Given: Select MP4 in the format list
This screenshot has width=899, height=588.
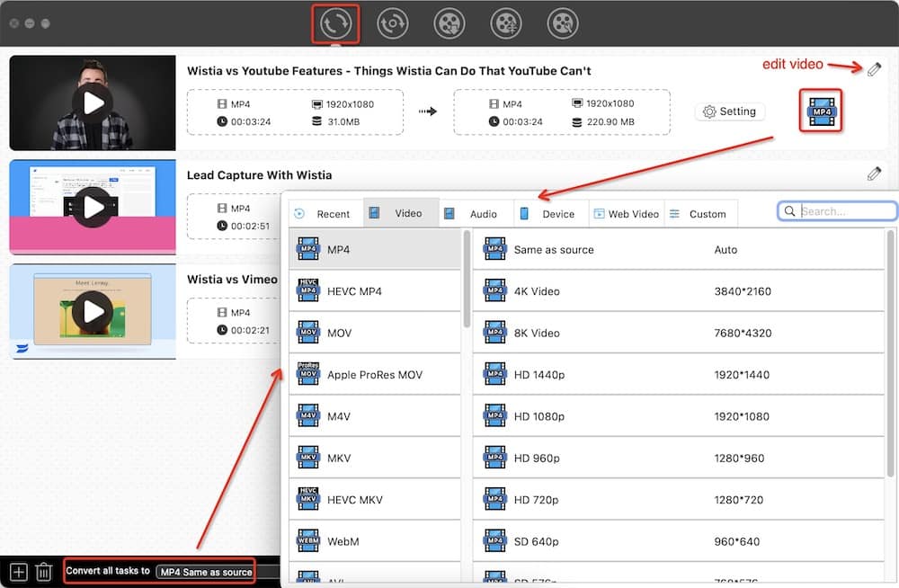Looking at the screenshot, I should tap(375, 250).
